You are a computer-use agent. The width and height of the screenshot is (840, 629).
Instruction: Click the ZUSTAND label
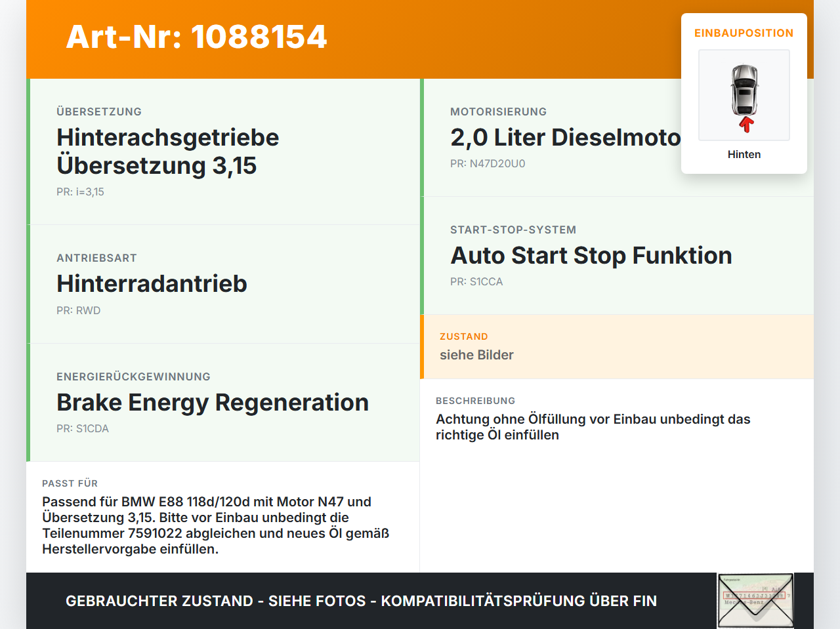(x=464, y=336)
